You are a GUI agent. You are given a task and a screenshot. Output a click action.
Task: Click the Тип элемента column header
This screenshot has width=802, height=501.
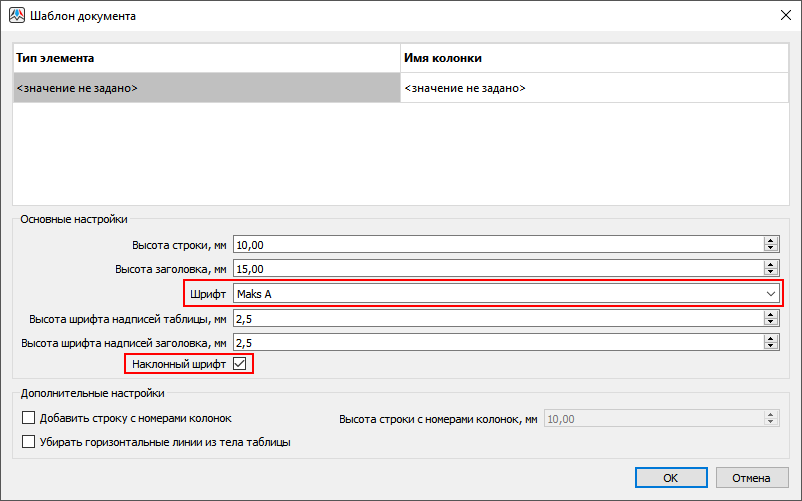click(205, 59)
